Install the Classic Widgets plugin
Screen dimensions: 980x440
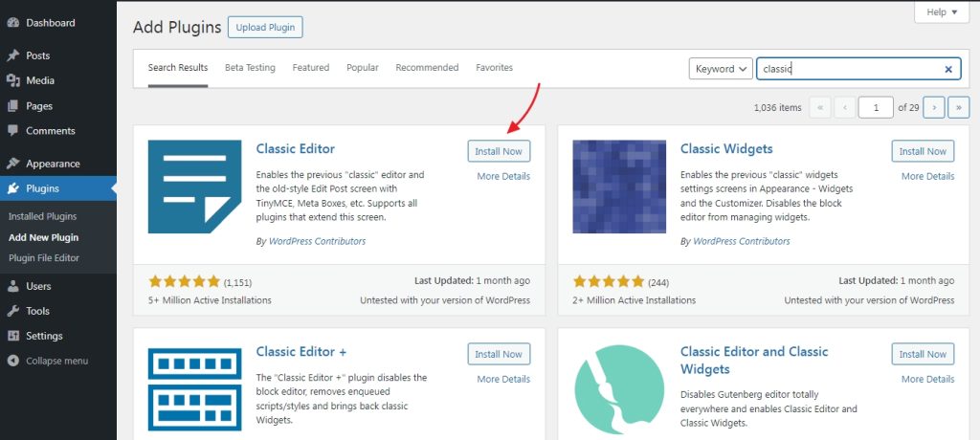[x=924, y=151]
